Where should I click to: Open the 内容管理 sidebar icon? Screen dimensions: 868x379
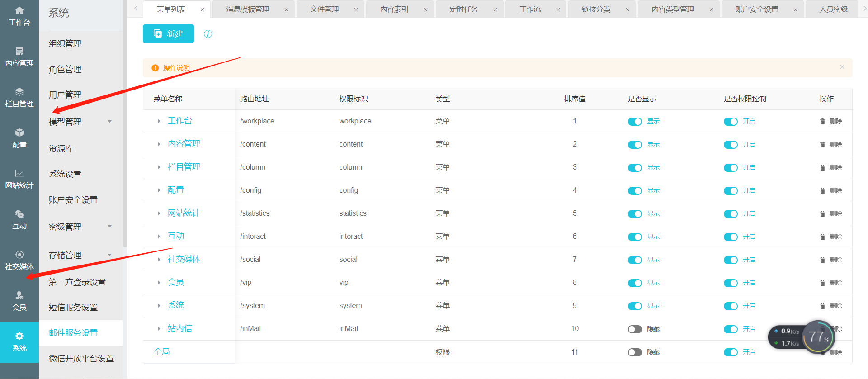19,52
